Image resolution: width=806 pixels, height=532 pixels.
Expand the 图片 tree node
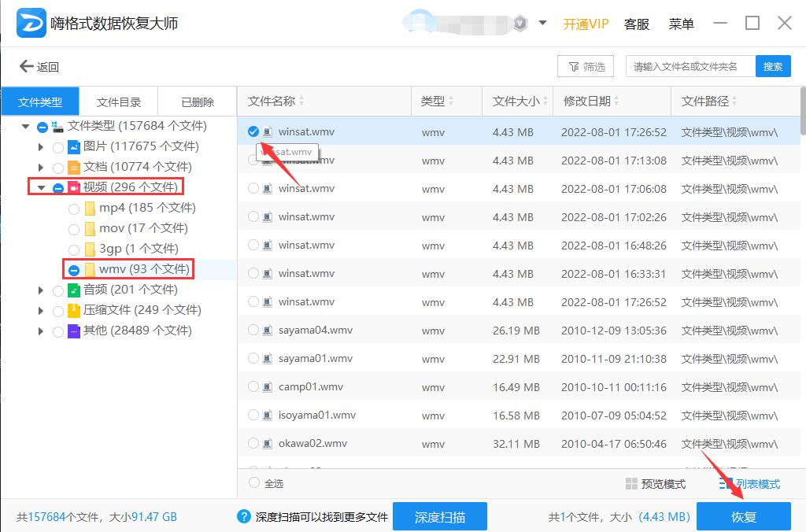pos(41,146)
